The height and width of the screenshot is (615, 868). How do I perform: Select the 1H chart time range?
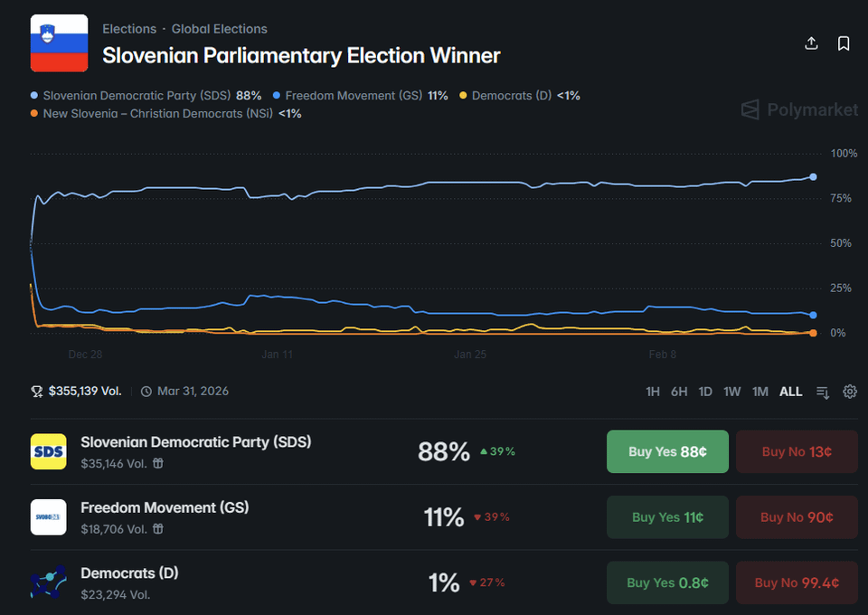[653, 392]
